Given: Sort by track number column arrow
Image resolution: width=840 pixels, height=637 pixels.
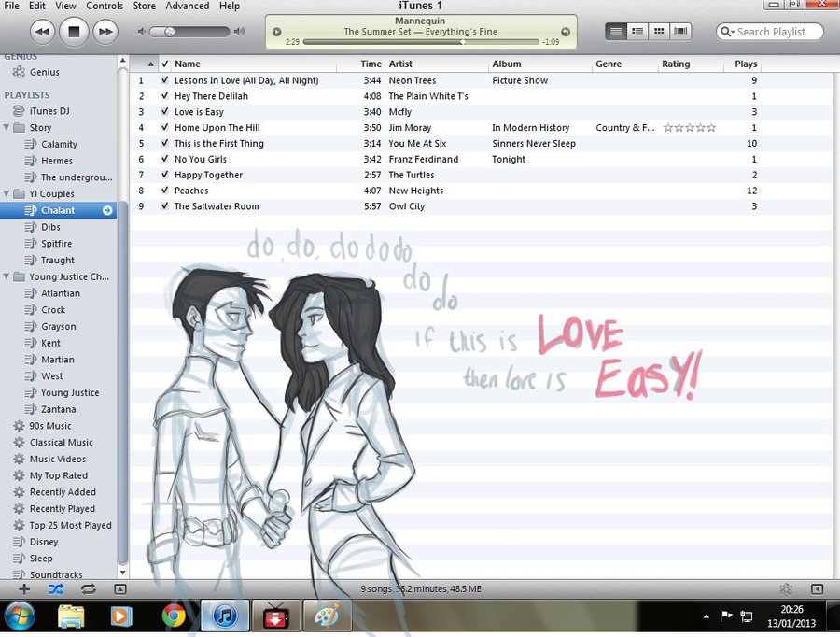Looking at the screenshot, I should coord(151,64).
